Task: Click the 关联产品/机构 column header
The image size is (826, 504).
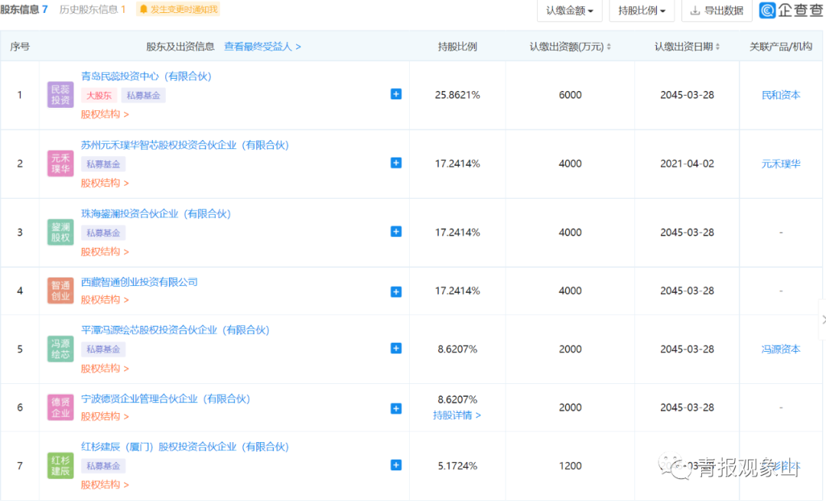Action: click(781, 47)
